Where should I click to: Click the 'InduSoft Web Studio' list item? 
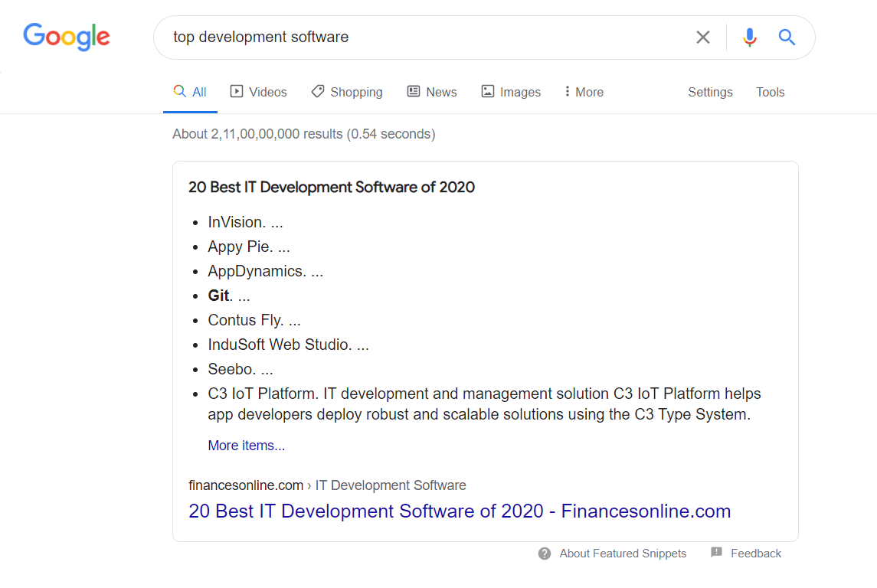tap(289, 345)
